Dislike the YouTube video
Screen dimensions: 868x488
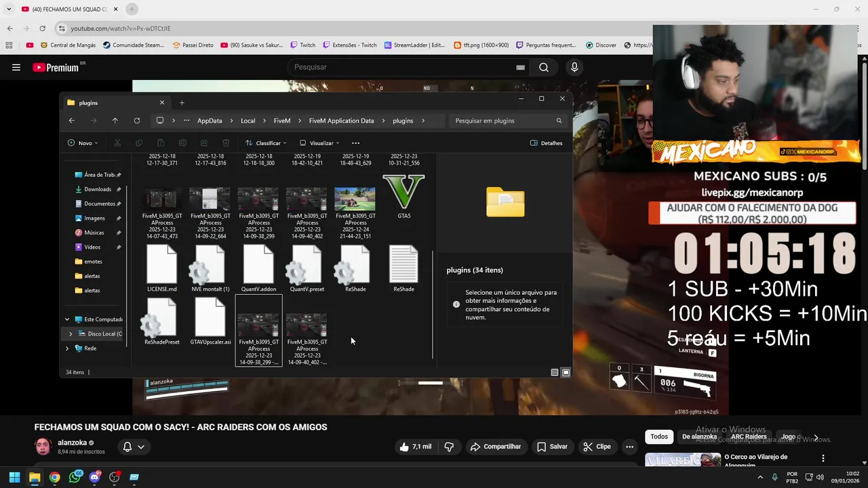pos(449,447)
